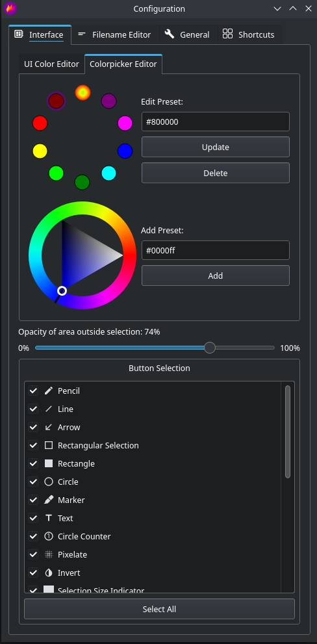Select the cyan color preset swatch
Screen dimensions: 317x644
[x=109, y=174]
